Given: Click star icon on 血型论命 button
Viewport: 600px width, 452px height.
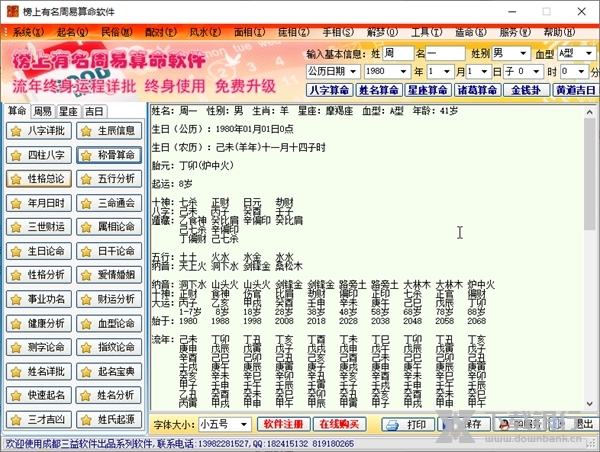Looking at the screenshot, I should 86,324.
